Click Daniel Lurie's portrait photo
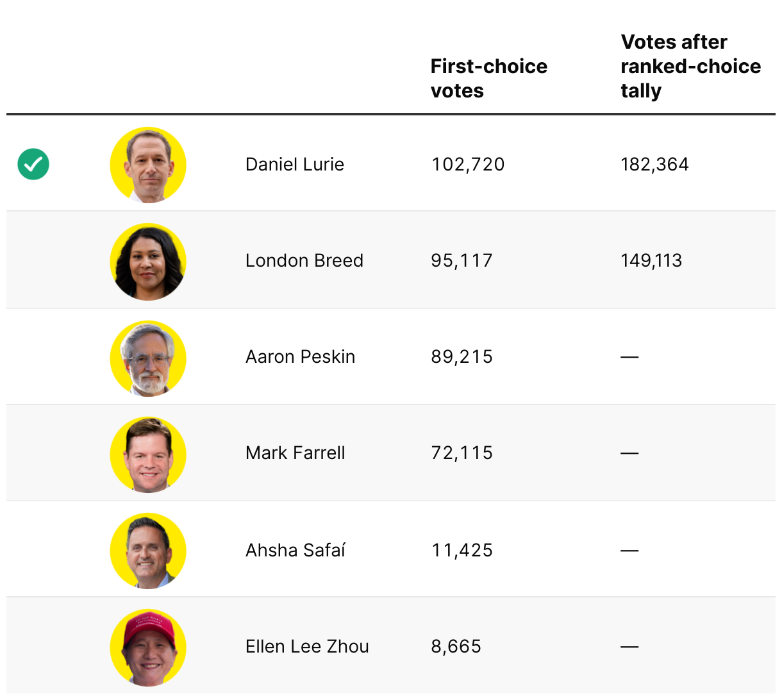 148,165
